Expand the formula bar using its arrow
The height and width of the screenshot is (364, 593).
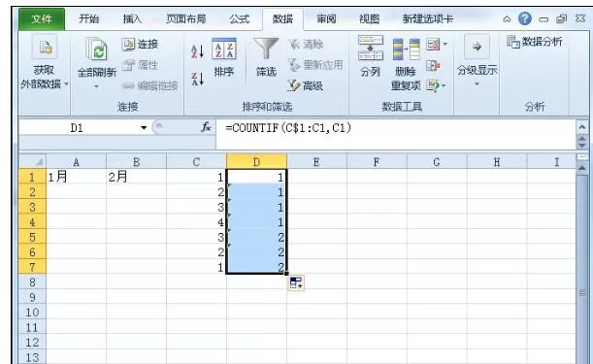[x=581, y=127]
